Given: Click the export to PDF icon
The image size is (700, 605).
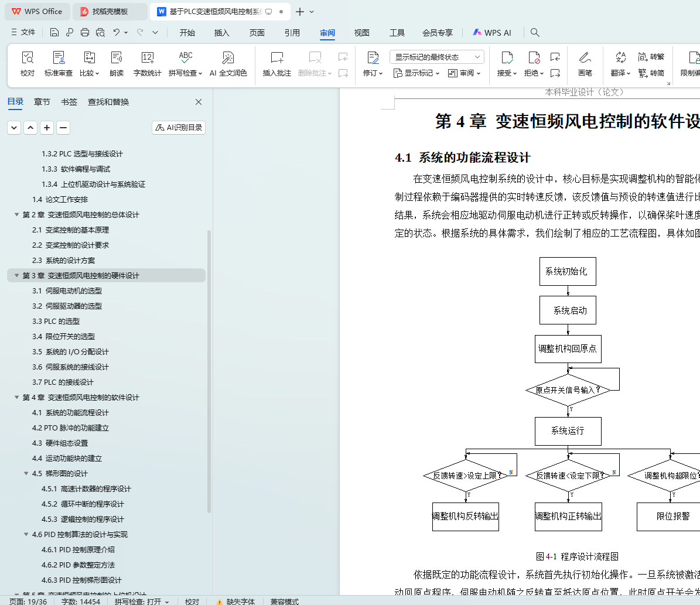Looking at the screenshot, I should [x=70, y=32].
